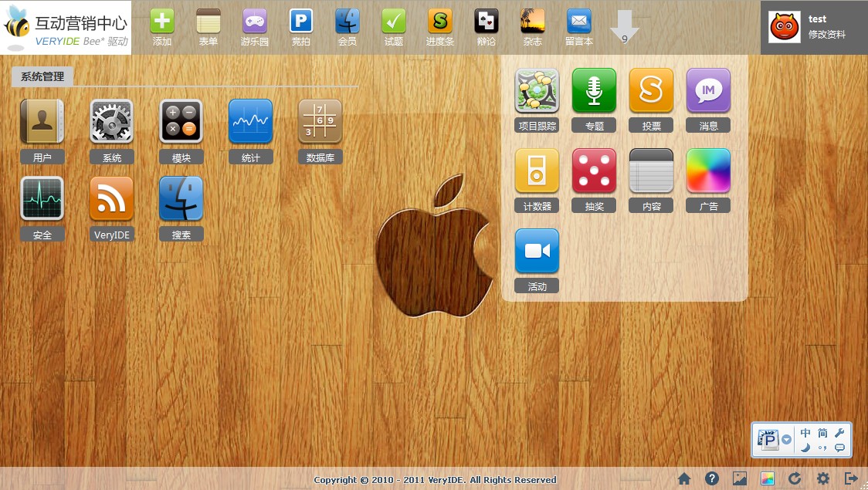Open the 试题 checkmark icon
868x490 pixels.
tap(394, 22)
